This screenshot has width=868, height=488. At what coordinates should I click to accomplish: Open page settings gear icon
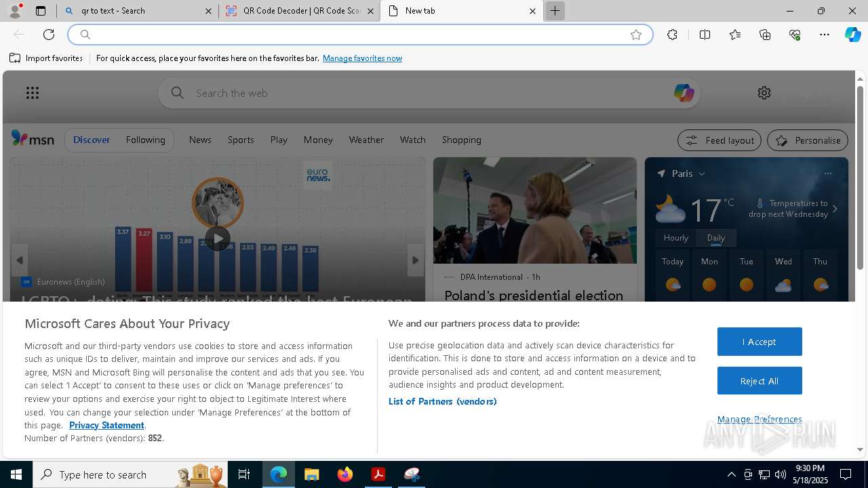click(x=764, y=93)
